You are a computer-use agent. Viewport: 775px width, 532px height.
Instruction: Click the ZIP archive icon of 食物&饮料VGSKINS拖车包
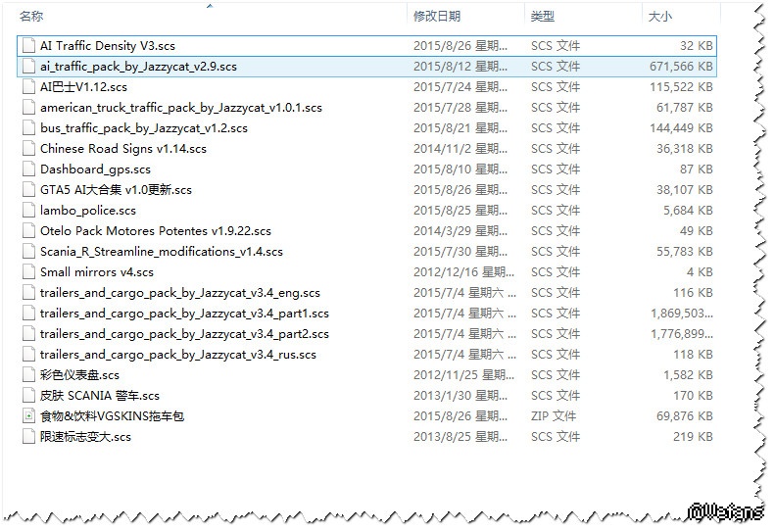(x=28, y=416)
